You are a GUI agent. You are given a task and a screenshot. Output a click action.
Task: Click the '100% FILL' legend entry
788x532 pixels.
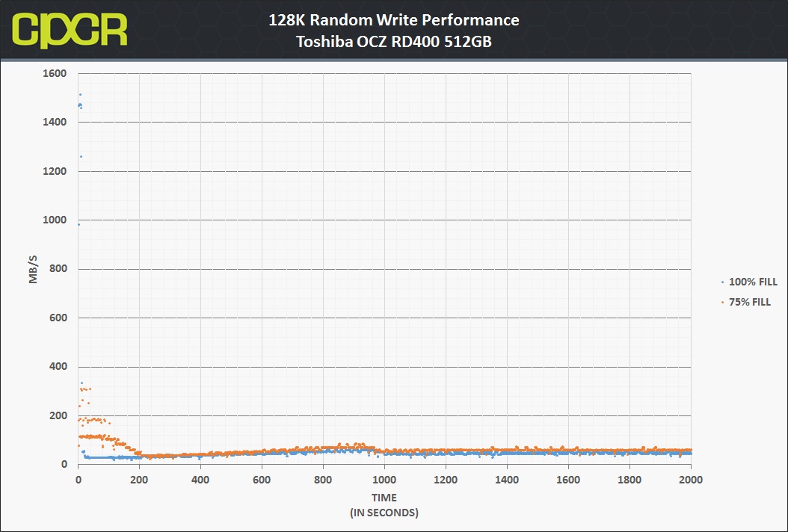pos(753,282)
